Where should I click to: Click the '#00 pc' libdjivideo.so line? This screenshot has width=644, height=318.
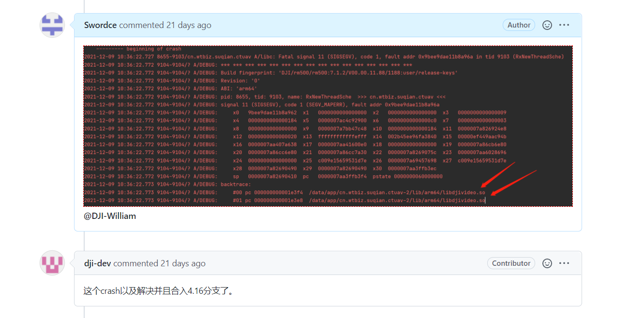point(285,192)
